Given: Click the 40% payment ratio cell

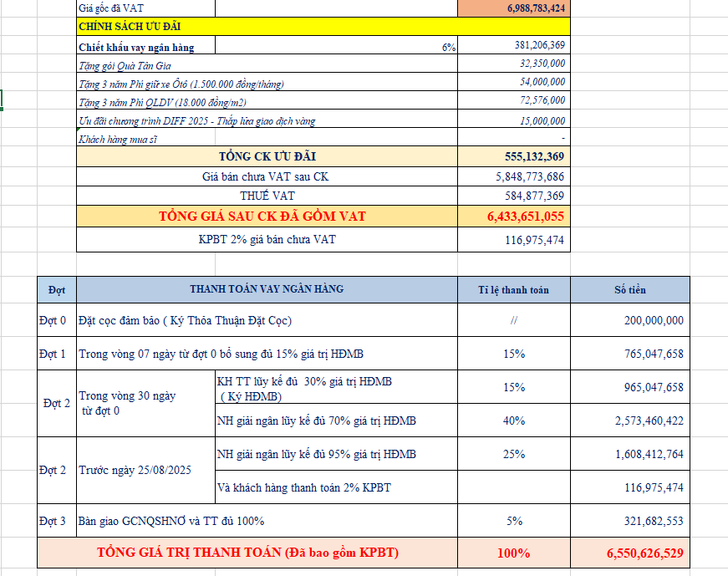Looking at the screenshot, I should point(513,421).
